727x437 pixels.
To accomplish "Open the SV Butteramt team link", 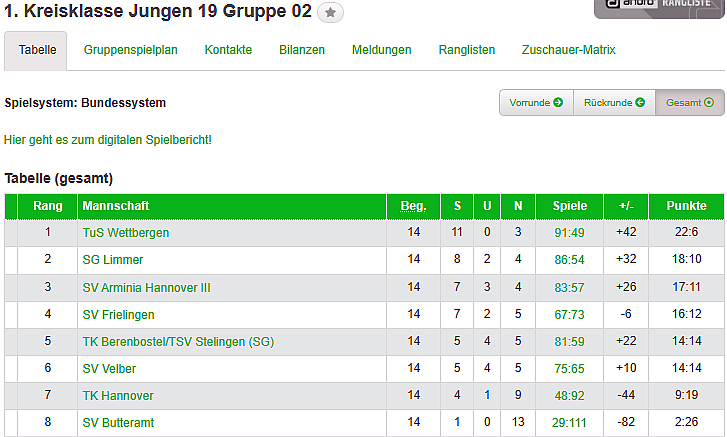I will tap(119, 424).
